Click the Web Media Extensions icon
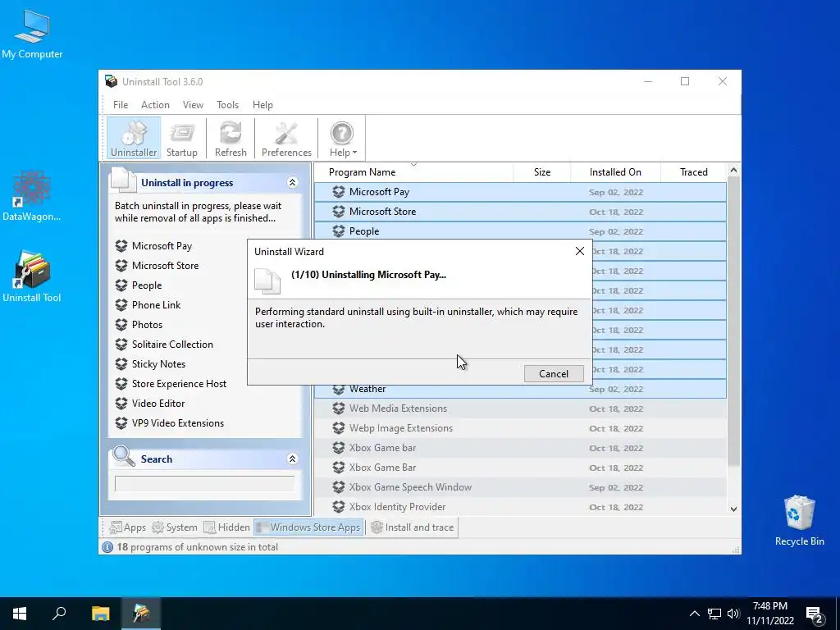This screenshot has width=840, height=630. point(339,409)
